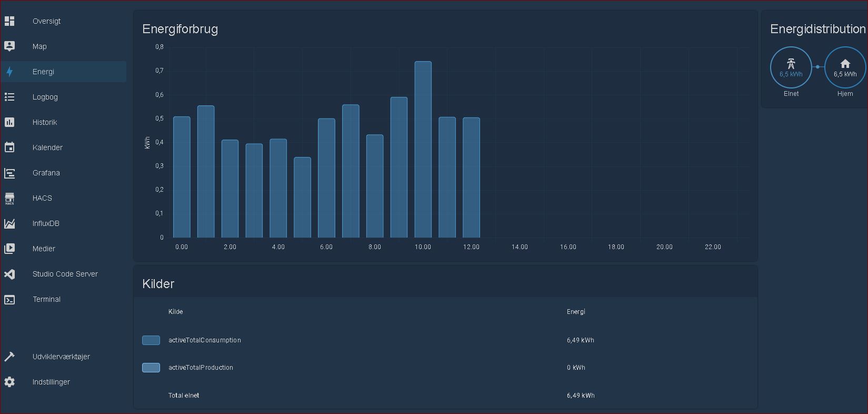Click the Studio Code Server icon
868x414 pixels.
point(9,274)
